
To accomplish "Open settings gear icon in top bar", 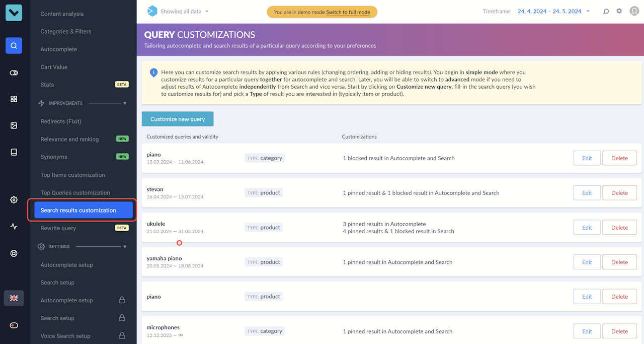I will (x=619, y=11).
